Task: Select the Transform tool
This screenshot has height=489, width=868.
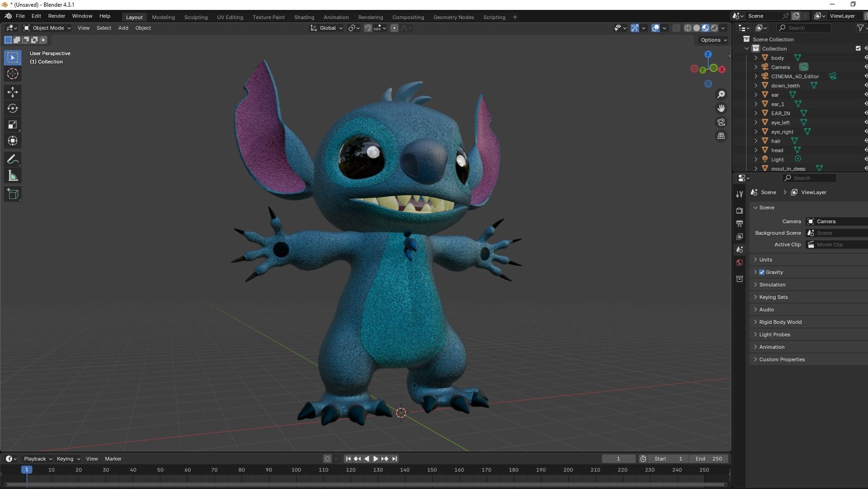Action: (13, 141)
